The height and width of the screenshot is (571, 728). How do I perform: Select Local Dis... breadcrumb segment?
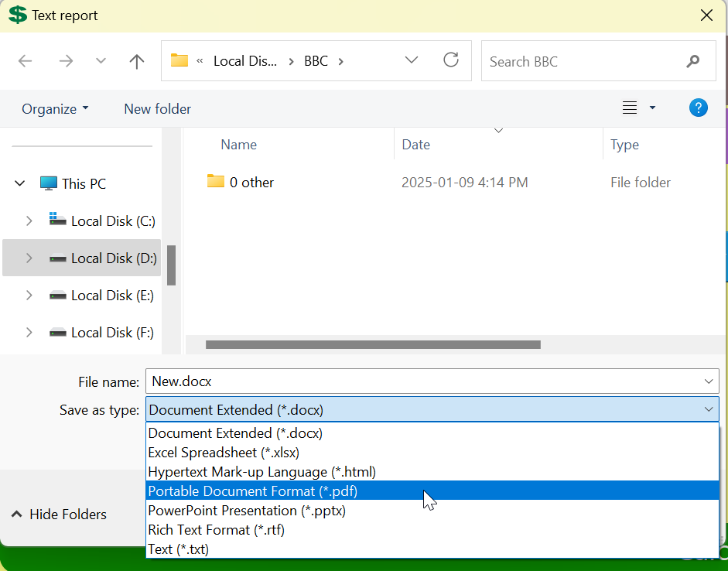tap(245, 61)
